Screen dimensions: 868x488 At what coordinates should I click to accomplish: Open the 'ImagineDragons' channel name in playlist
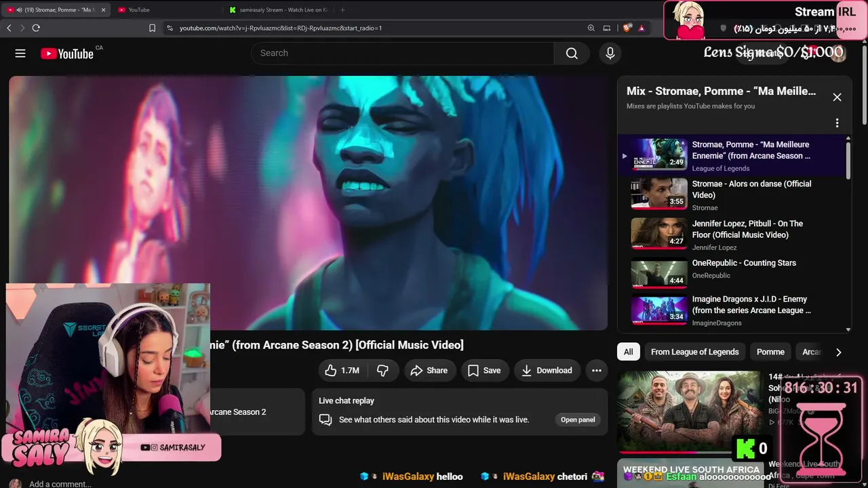(x=717, y=323)
